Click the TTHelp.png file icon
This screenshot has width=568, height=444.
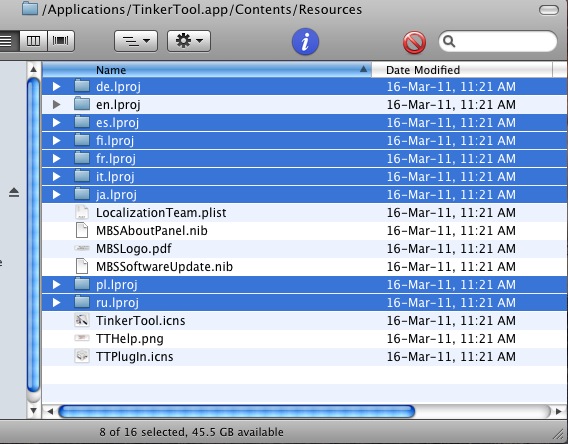point(82,338)
